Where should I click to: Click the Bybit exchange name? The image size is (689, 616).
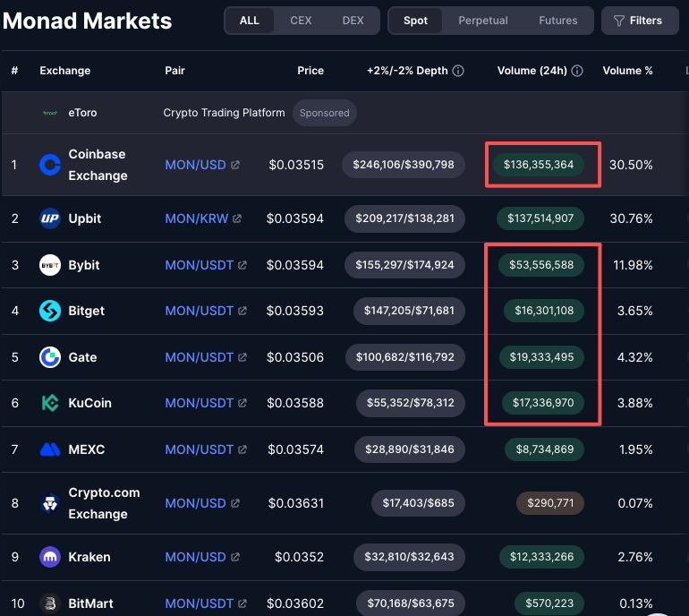[84, 265]
